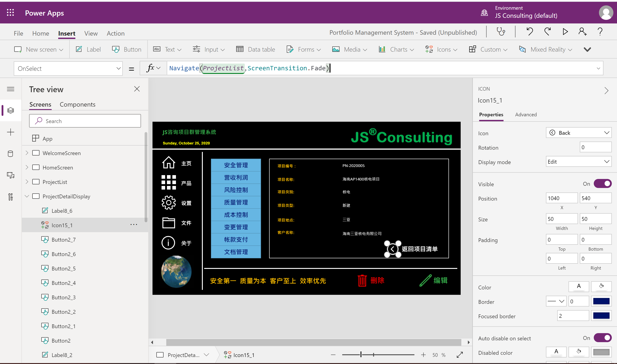Close the Tree view panel
The width and height of the screenshot is (617, 364).
[x=137, y=89]
